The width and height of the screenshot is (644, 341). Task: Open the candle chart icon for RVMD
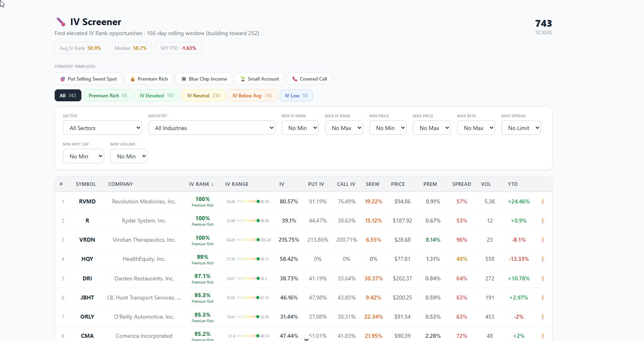pos(543,201)
